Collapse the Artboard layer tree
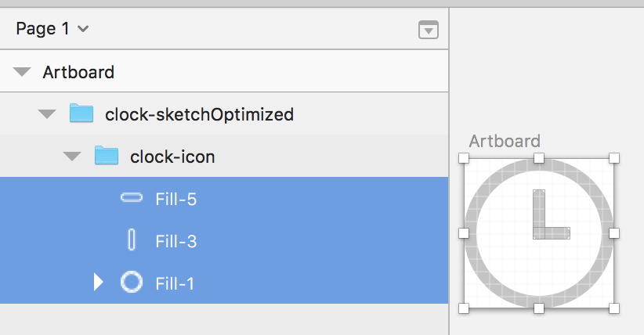This screenshot has width=644, height=335. pos(22,72)
